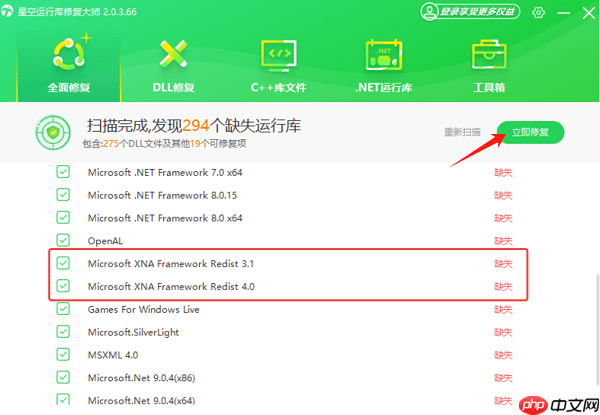The width and height of the screenshot is (600, 415).
Task: Open the 全面修复 icon tab
Action: pyautogui.click(x=71, y=53)
